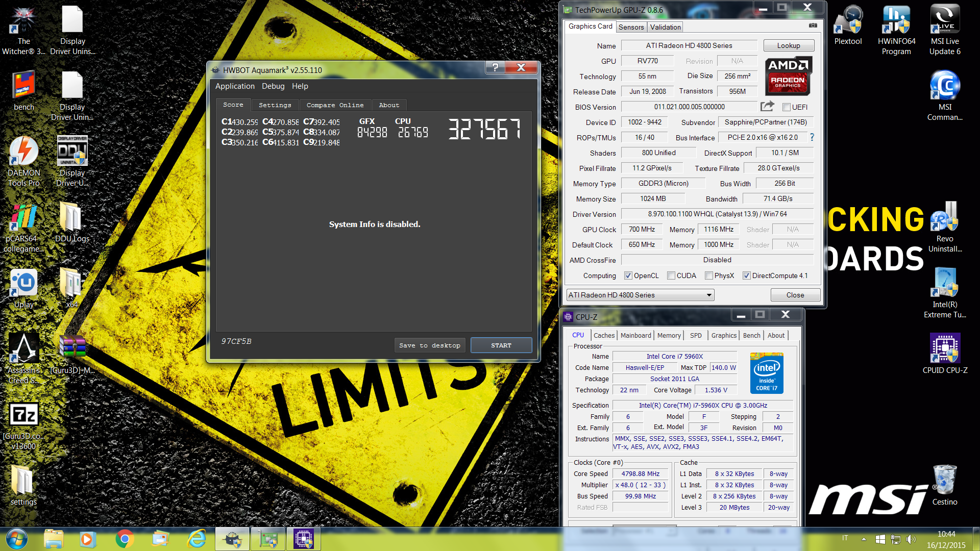Click the BIOS Version field in GPU-Z
Image resolution: width=980 pixels, height=551 pixels.
[x=689, y=107]
